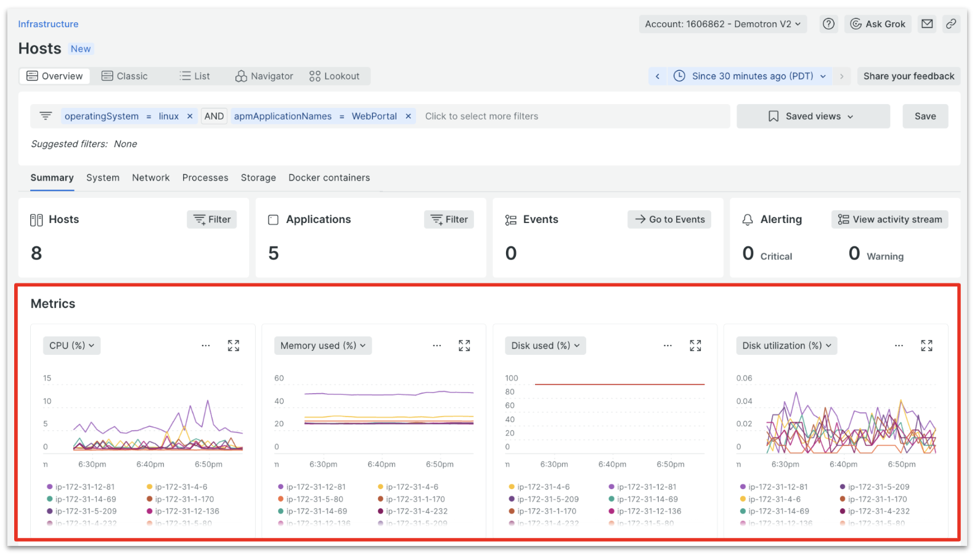This screenshot has height=557, width=980.
Task: Open the Account selector dropdown
Action: click(722, 24)
